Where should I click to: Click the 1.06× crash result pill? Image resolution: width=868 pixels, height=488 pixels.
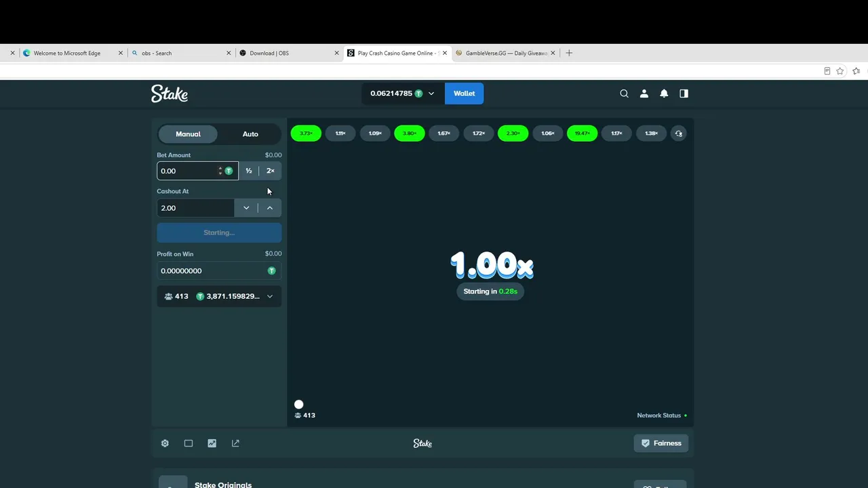[x=548, y=134]
